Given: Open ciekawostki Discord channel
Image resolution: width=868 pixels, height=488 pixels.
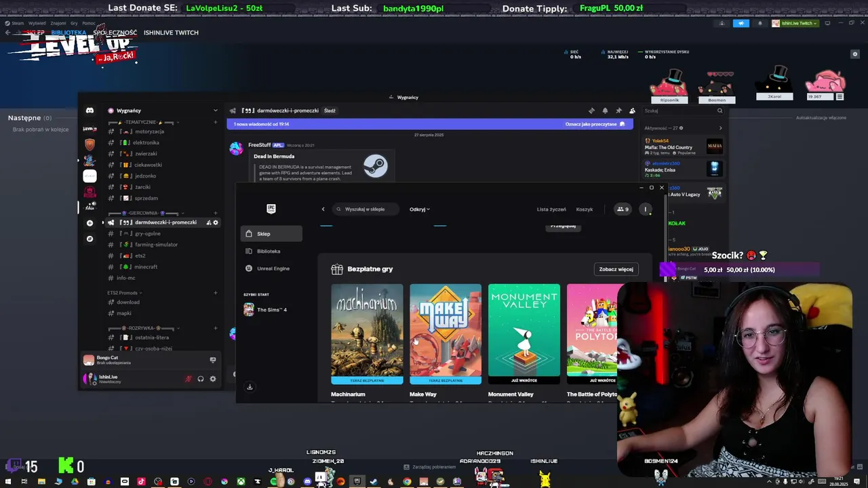Looking at the screenshot, I should 162,165.
